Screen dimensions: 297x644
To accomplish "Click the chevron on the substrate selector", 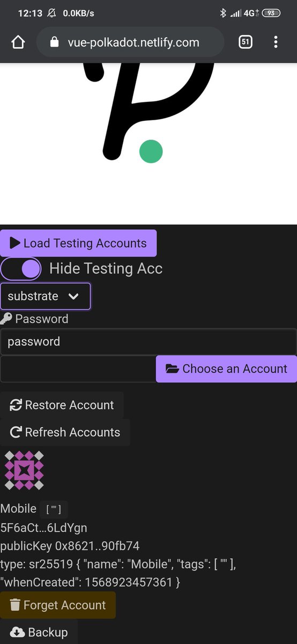I will [x=74, y=296].
